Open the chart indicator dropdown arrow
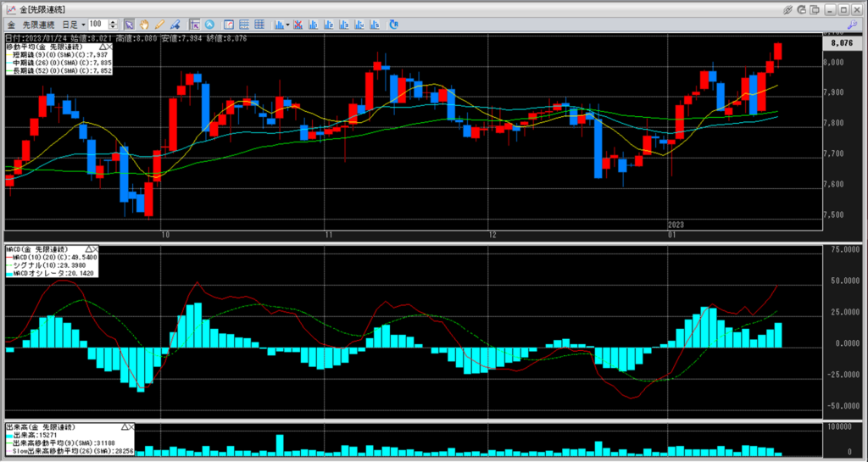Viewport: 868px width, 462px height. point(289,25)
